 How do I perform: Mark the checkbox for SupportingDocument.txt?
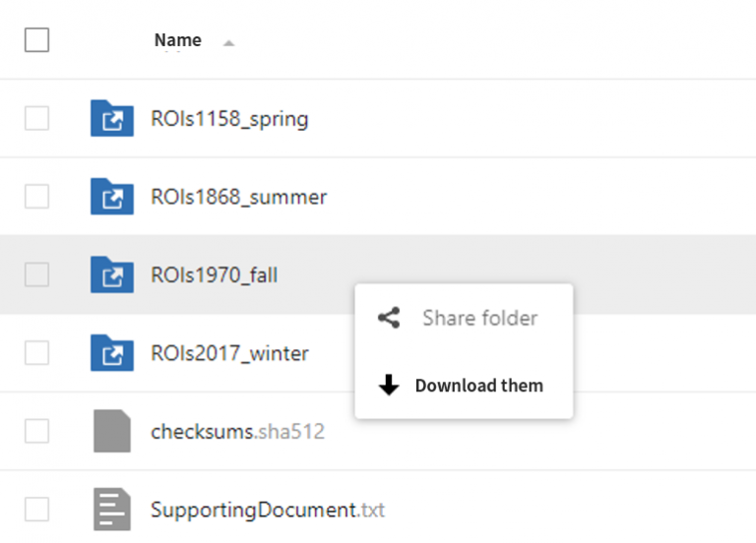[36, 509]
